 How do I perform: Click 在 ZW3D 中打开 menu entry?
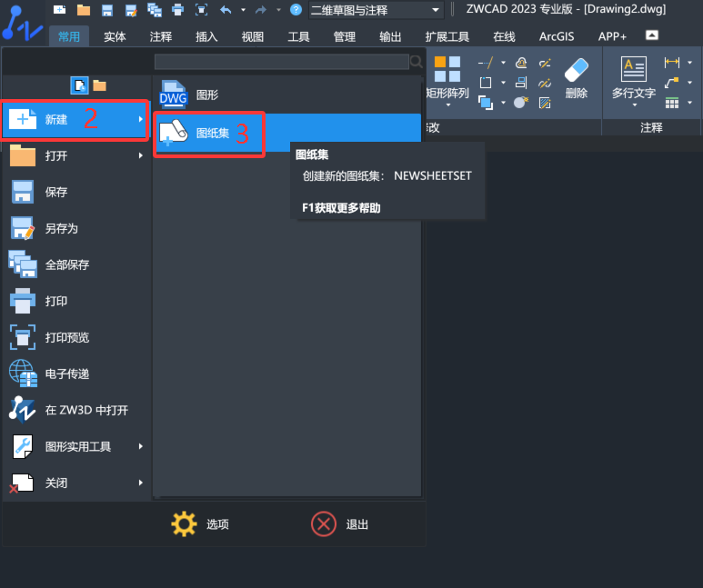point(75,410)
